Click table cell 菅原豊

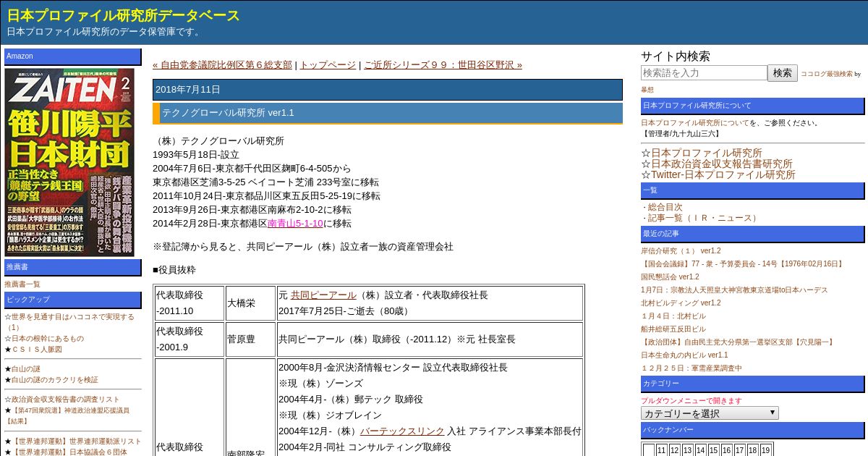pyautogui.click(x=250, y=339)
